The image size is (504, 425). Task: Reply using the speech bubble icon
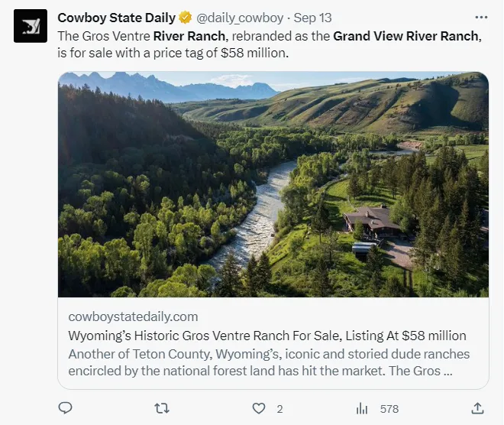tap(66, 408)
